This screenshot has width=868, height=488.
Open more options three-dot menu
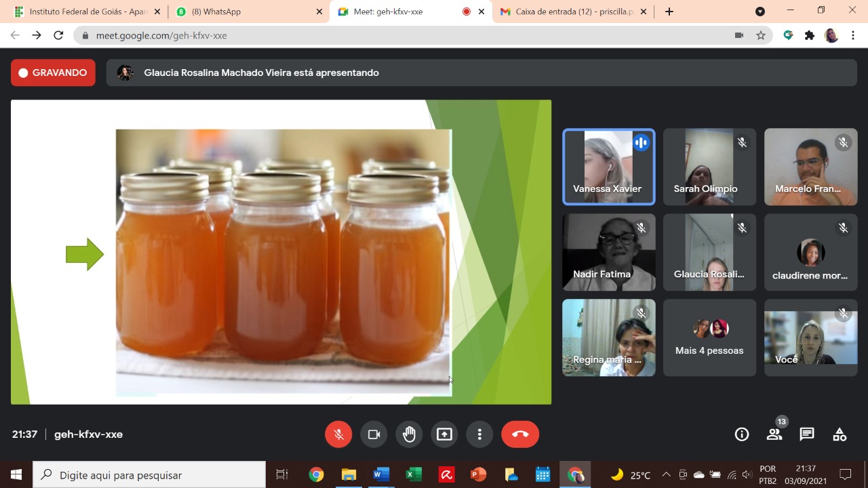(479, 434)
